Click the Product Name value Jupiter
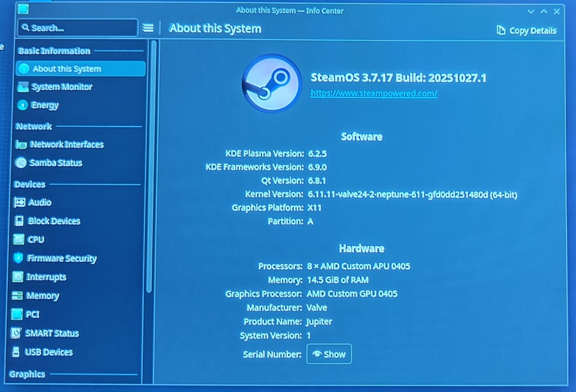This screenshot has height=392, width=576. pos(319,322)
